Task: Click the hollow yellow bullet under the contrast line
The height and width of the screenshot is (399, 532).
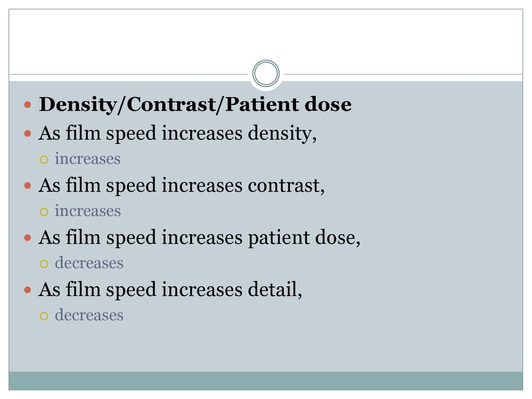Action: [x=44, y=212]
